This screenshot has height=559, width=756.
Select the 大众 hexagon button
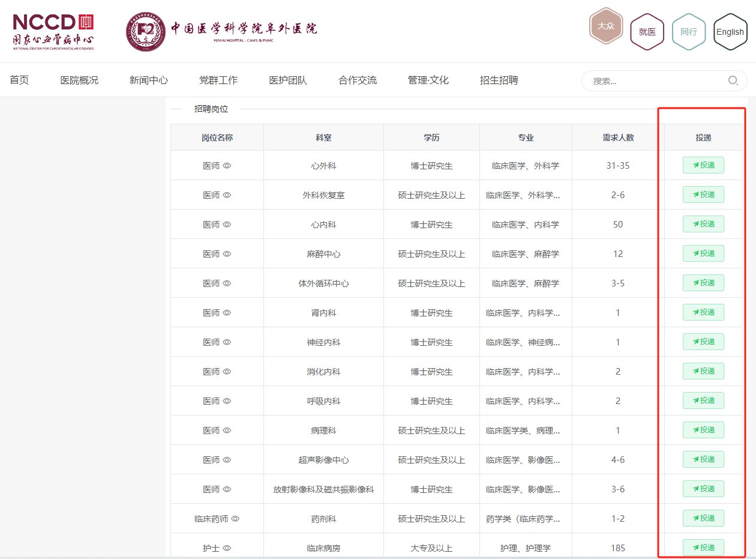click(x=606, y=26)
